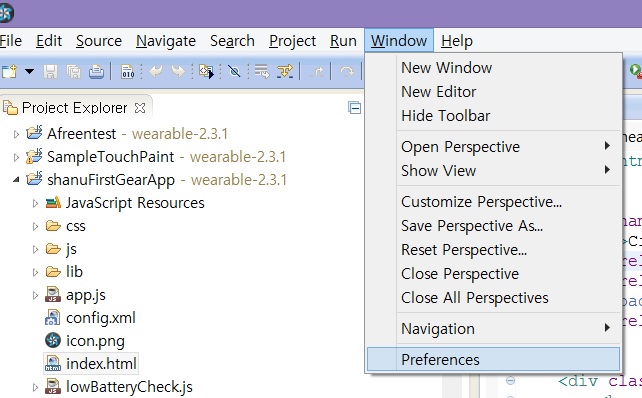
Task: Select the SampleTouchPaint project
Action: coord(156,157)
